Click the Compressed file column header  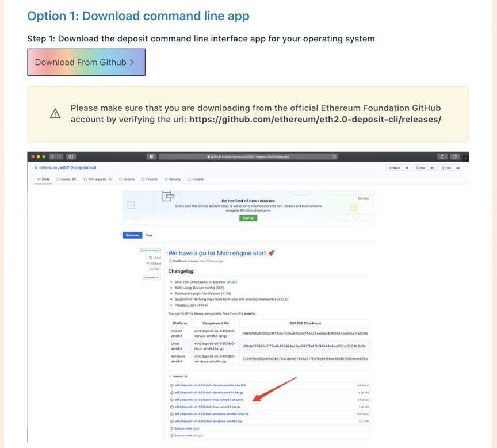tap(216, 323)
